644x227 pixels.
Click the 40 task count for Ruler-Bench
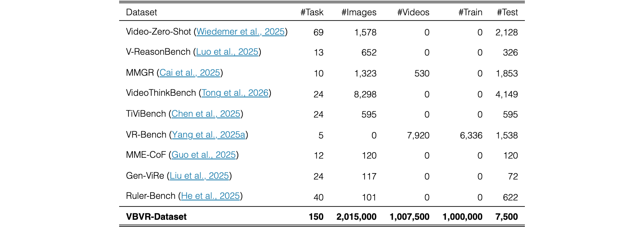318,198
